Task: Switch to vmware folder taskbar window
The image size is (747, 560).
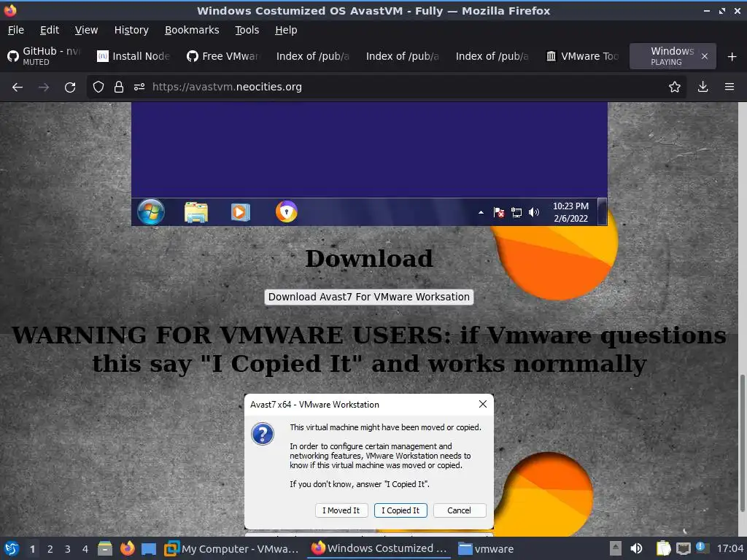Action: 487,549
